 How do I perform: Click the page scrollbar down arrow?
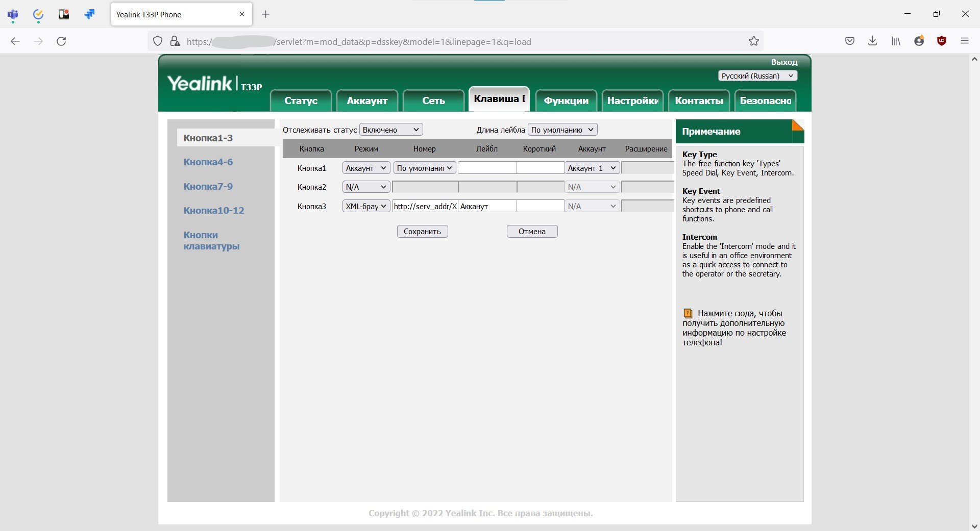(x=974, y=525)
